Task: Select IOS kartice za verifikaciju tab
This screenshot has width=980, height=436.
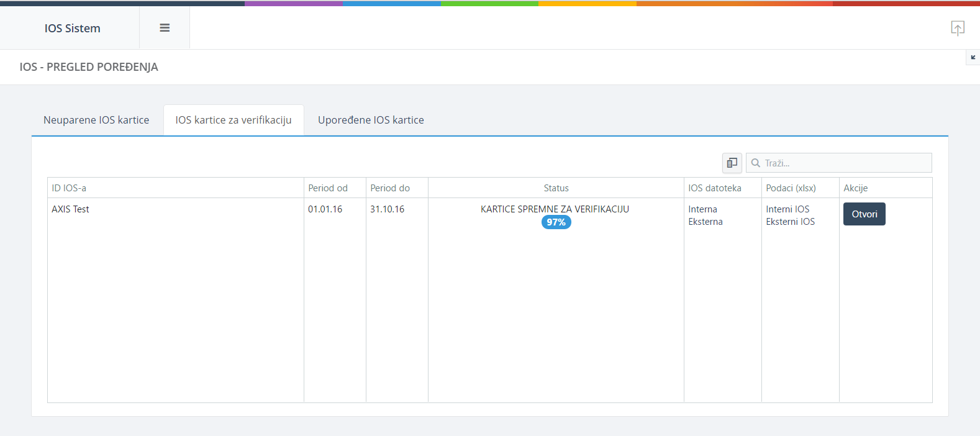Action: pos(234,120)
